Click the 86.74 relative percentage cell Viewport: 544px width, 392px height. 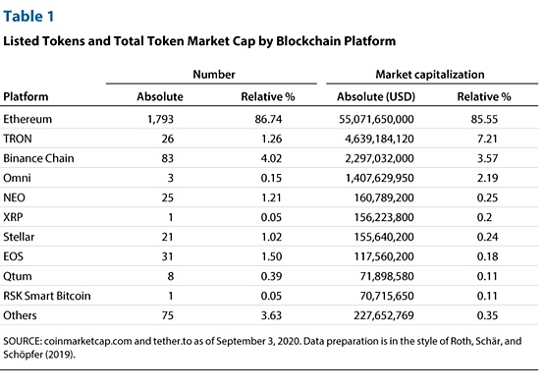tap(268, 120)
